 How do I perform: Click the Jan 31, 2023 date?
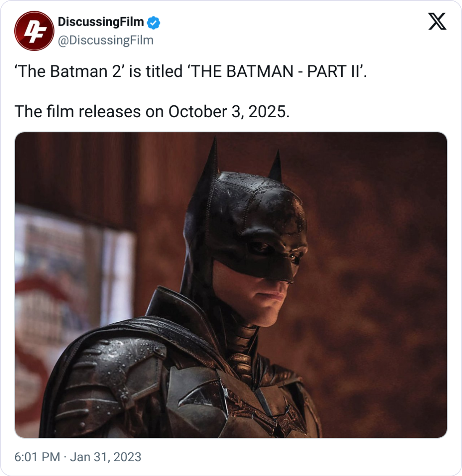click(105, 457)
